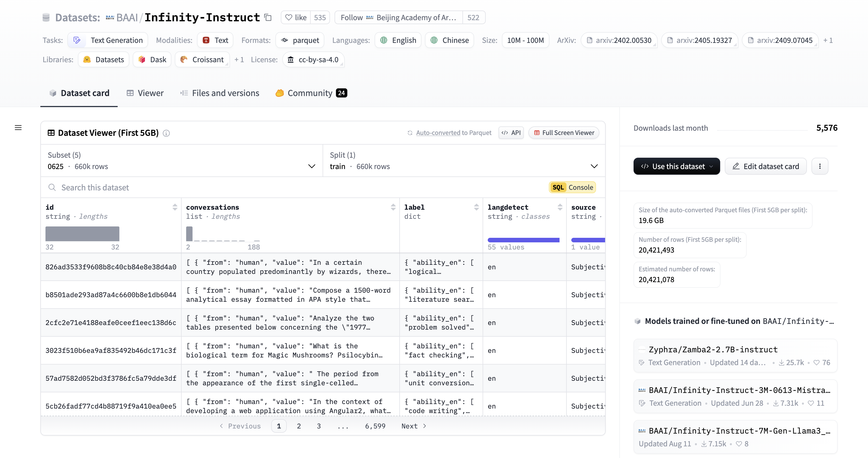Open arxiv:2409.07045 paper tag
Image resolution: width=868 pixels, height=458 pixels.
pyautogui.click(x=780, y=40)
